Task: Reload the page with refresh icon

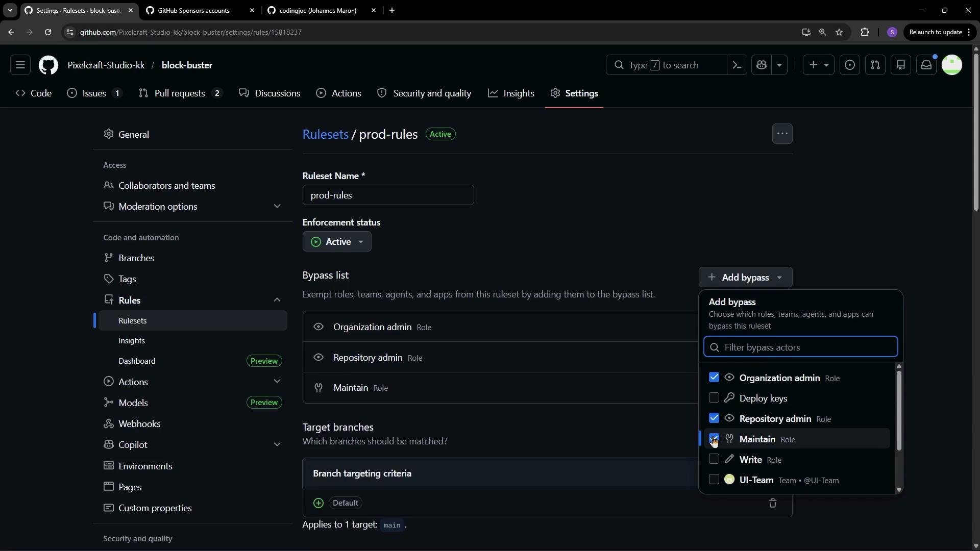Action: tap(48, 32)
